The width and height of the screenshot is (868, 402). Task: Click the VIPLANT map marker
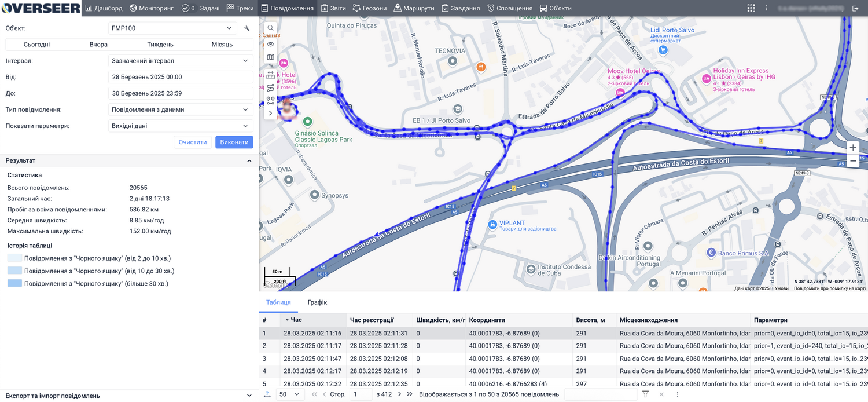point(492,224)
